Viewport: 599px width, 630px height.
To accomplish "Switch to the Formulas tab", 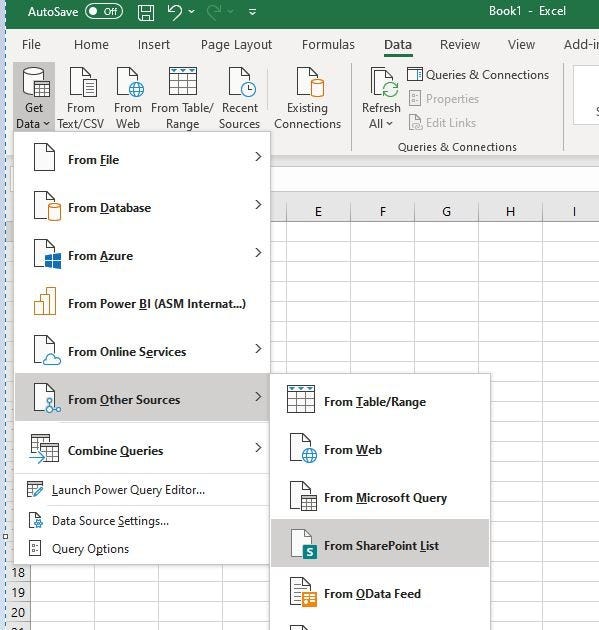I will click(328, 45).
